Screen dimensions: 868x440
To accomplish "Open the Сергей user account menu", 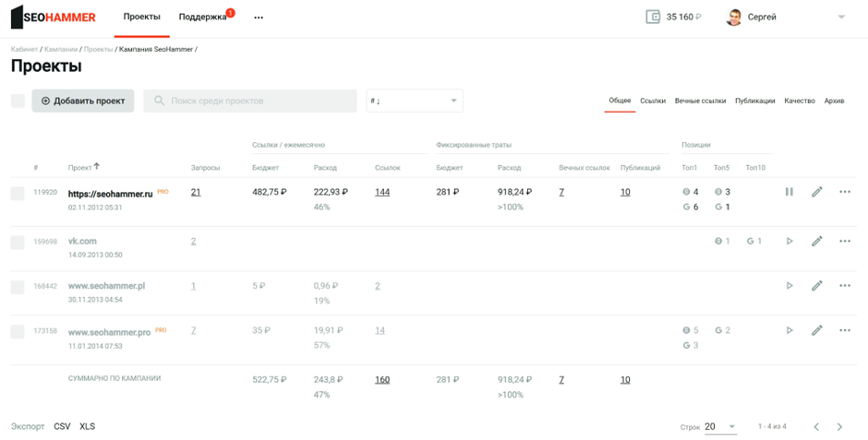I will 785,17.
